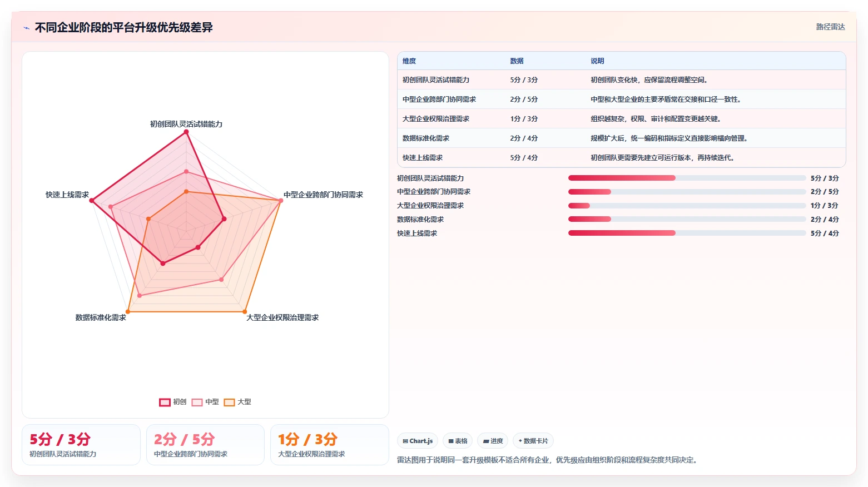The image size is (868, 487).
Task: Click the 大型 data point on the 大型企业权限治理需求 axis
Action: click(x=245, y=311)
